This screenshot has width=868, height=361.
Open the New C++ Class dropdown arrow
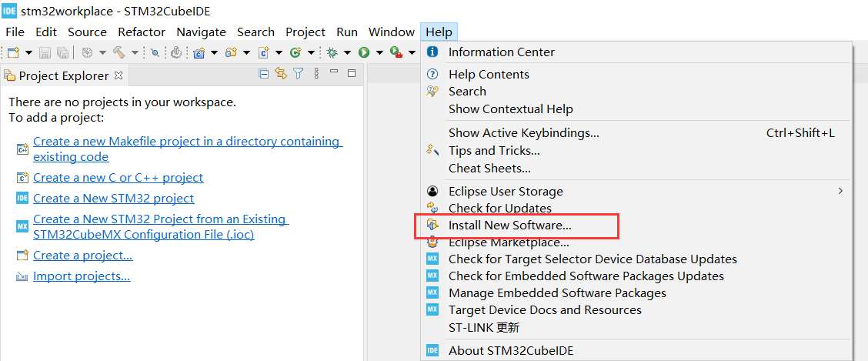(x=311, y=52)
